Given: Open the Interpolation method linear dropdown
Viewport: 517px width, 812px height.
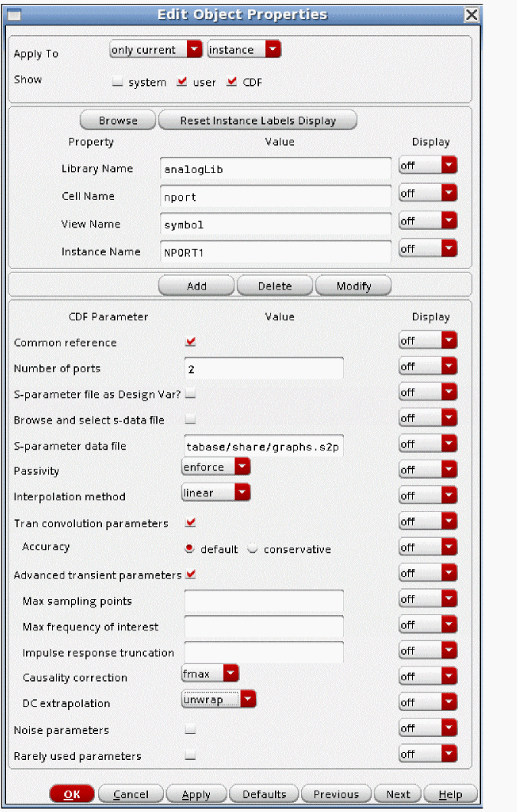Looking at the screenshot, I should point(216,493).
